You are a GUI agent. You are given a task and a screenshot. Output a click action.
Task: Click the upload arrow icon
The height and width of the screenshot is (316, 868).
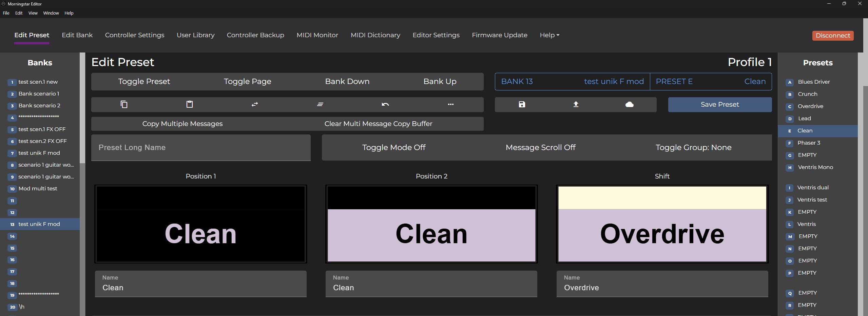[576, 104]
